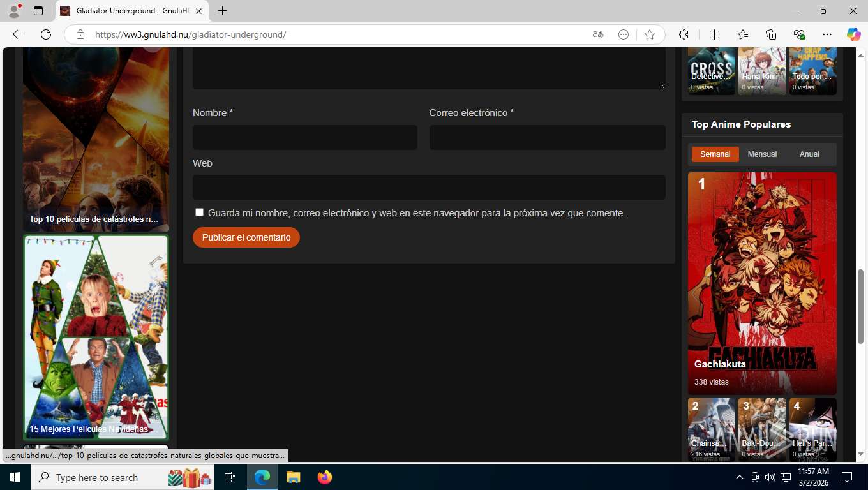Open the Favorites list
This screenshot has height=490, width=868.
tap(743, 34)
